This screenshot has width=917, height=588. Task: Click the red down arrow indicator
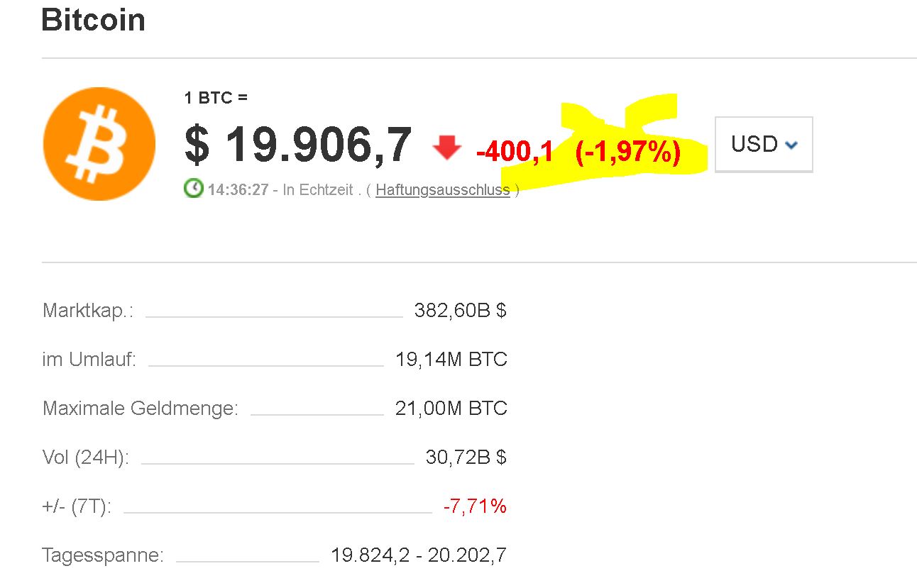pyautogui.click(x=447, y=148)
